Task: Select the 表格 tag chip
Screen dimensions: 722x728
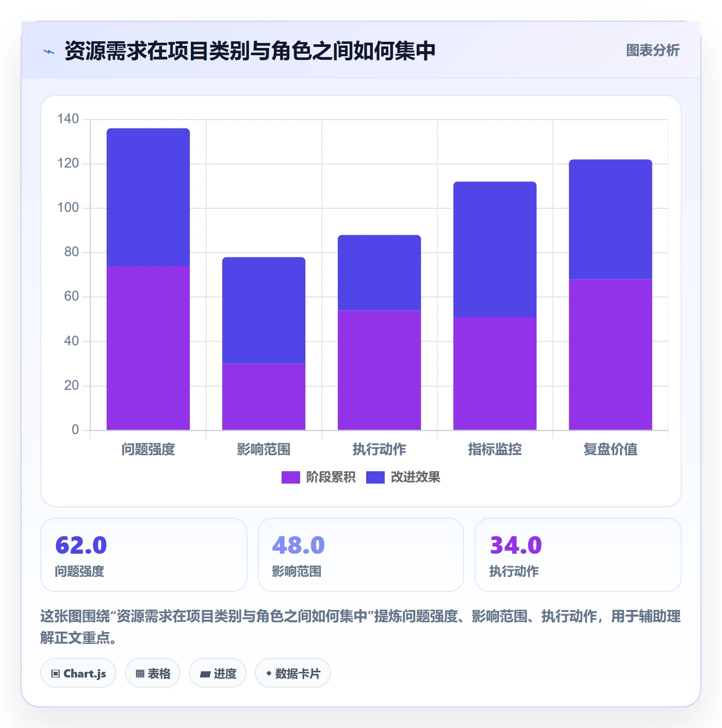Action: click(x=153, y=673)
